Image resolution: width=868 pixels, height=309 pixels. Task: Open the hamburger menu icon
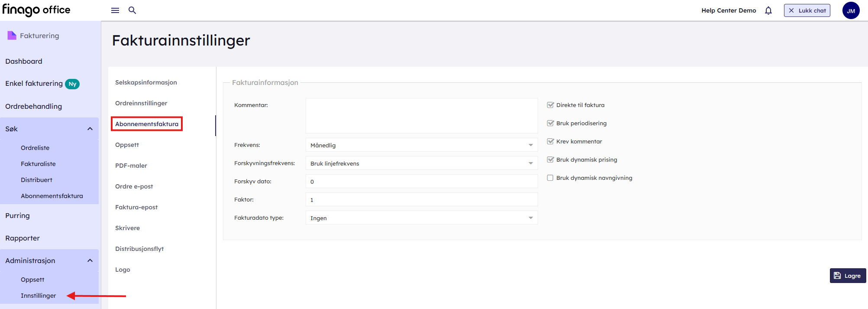click(115, 10)
